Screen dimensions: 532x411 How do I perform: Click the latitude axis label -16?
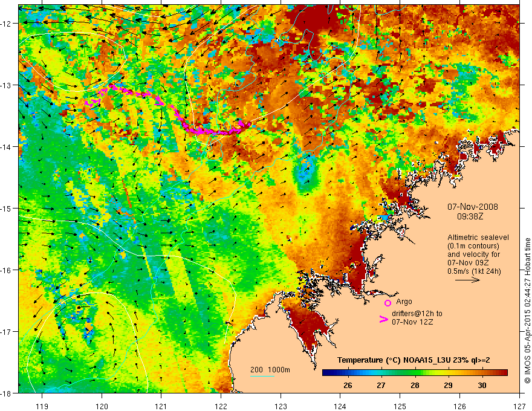(6, 270)
